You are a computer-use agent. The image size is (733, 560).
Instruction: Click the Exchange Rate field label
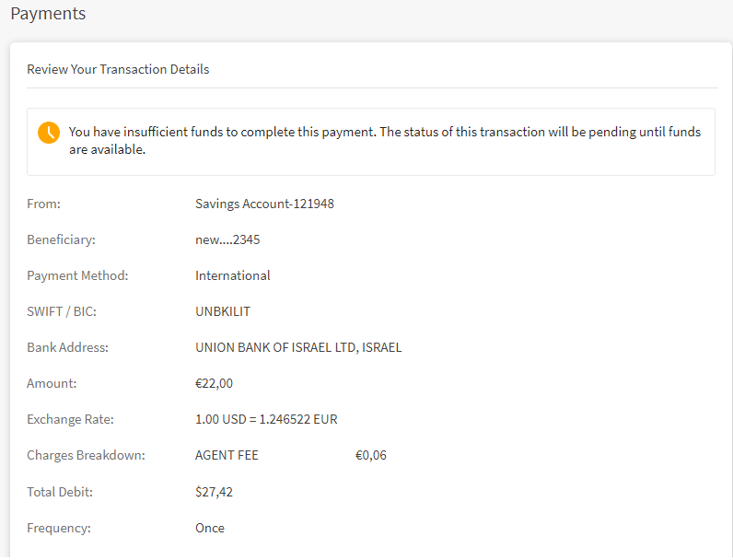pos(70,419)
